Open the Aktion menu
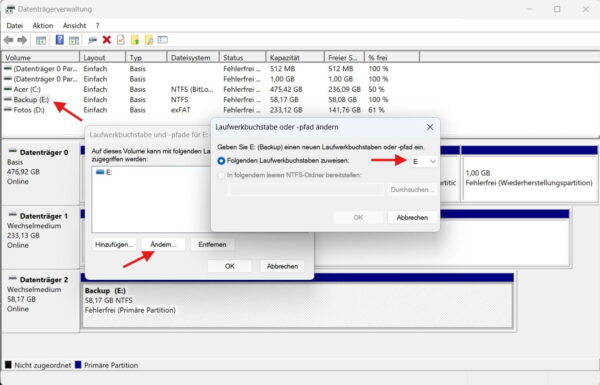This screenshot has height=385, width=600. (43, 26)
